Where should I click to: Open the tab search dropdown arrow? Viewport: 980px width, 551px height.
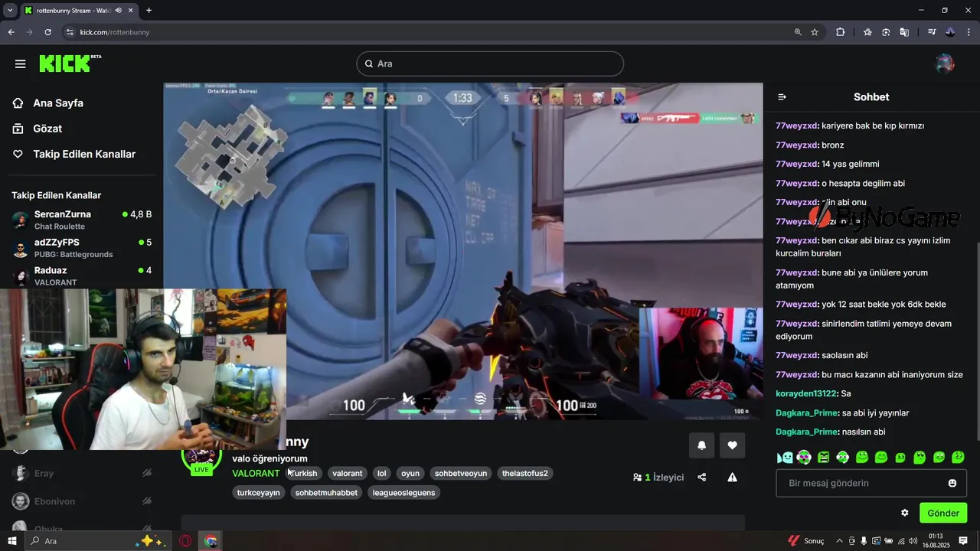(10, 10)
